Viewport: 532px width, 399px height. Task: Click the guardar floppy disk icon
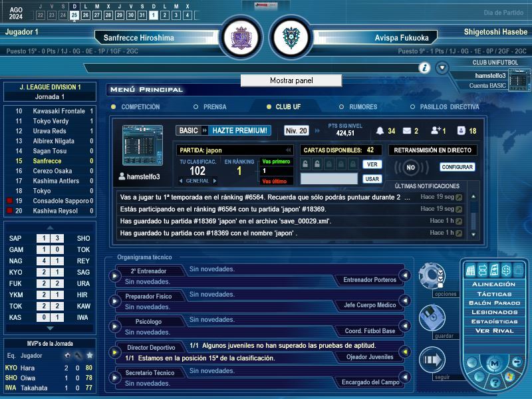(x=432, y=318)
